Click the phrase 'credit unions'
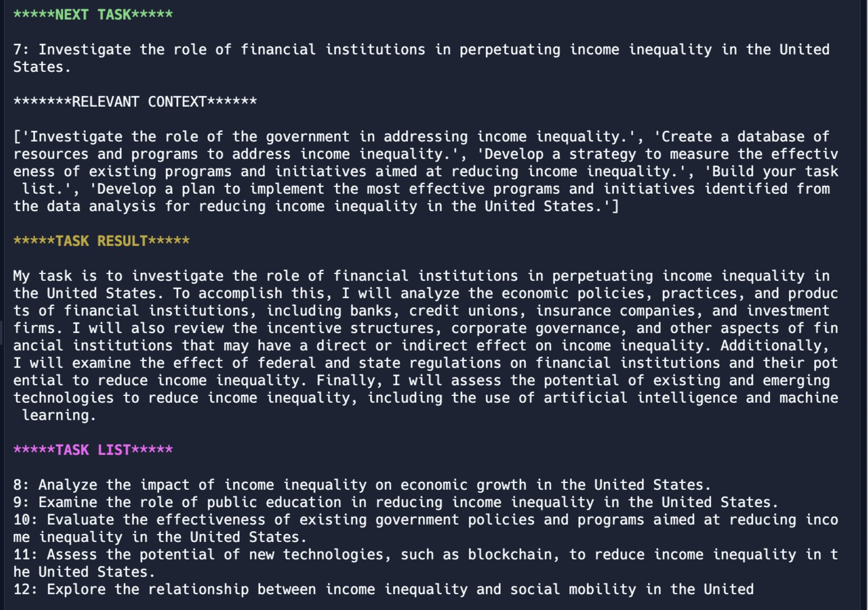The height and width of the screenshot is (610, 868). pyautogui.click(x=464, y=311)
